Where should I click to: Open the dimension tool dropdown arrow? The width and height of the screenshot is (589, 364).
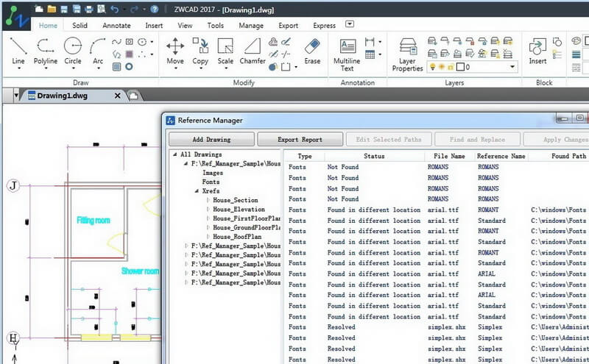[380, 42]
